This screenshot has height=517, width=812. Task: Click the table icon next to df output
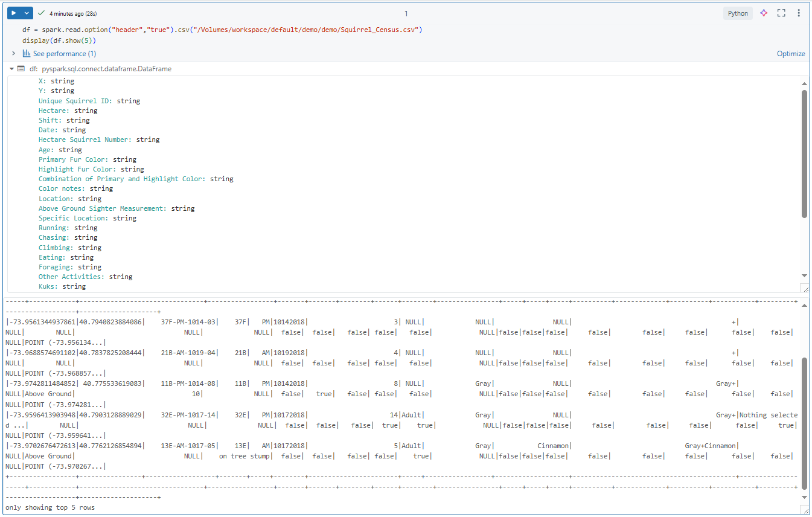pos(21,69)
